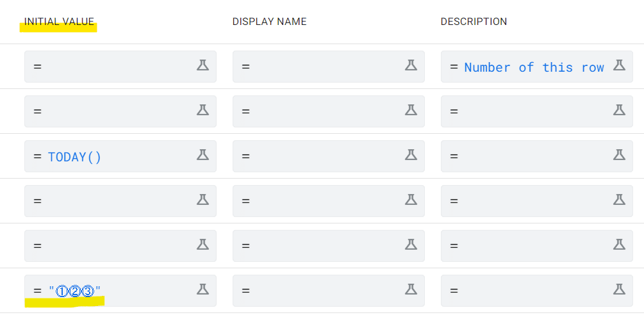Edit the Number of this row description
Viewport: 644px width, 324px height.
[x=534, y=67]
